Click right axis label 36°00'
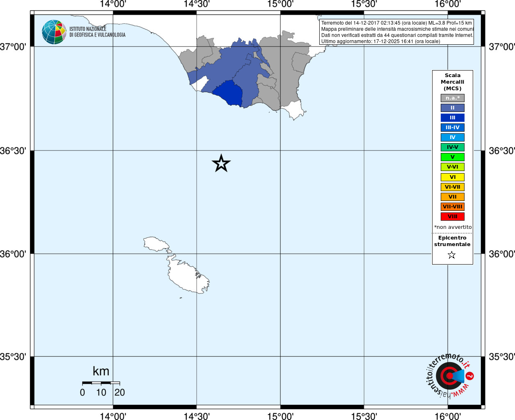The width and height of the screenshot is (515, 420). tap(501, 254)
